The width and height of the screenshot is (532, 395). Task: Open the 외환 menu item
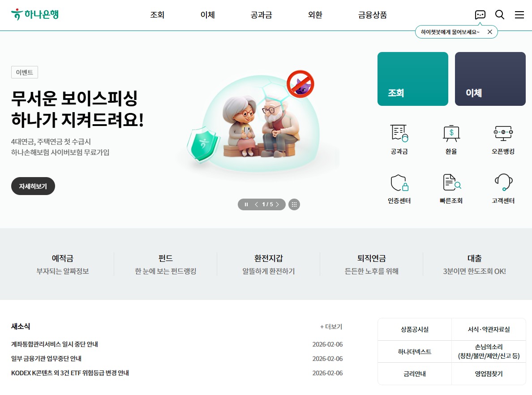tap(315, 15)
